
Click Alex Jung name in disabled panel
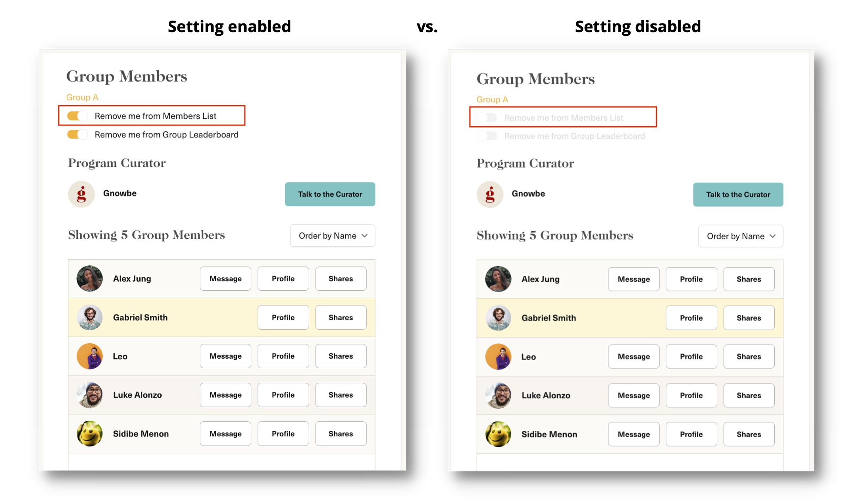[x=541, y=279]
